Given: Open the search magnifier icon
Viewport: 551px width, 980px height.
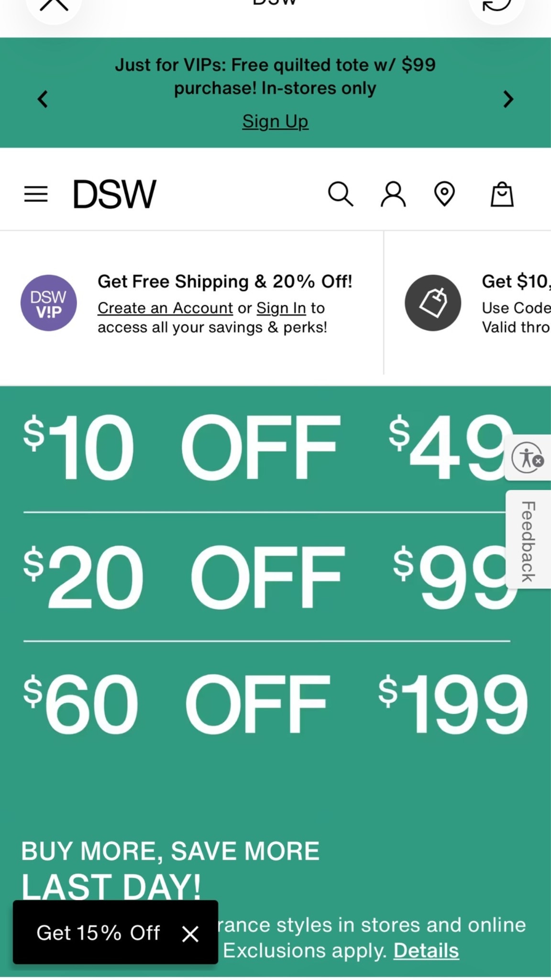Looking at the screenshot, I should 341,194.
